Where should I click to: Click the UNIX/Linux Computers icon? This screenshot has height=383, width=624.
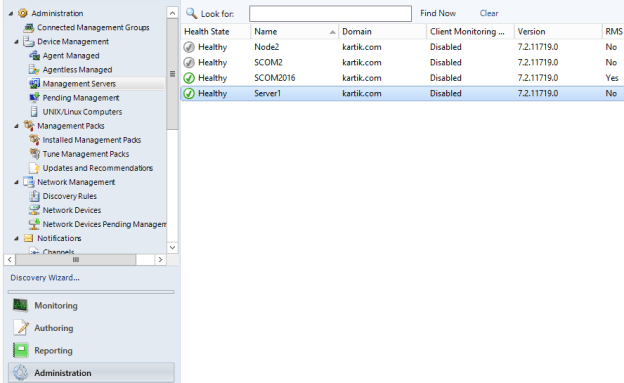click(x=35, y=111)
